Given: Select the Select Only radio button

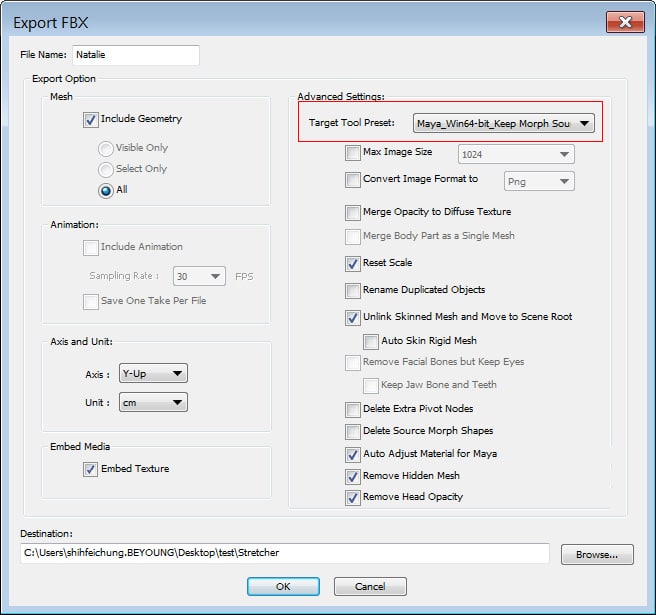Looking at the screenshot, I should [x=105, y=169].
